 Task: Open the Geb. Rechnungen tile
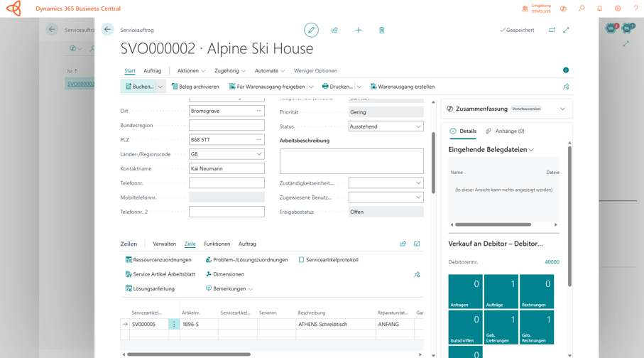click(x=536, y=327)
